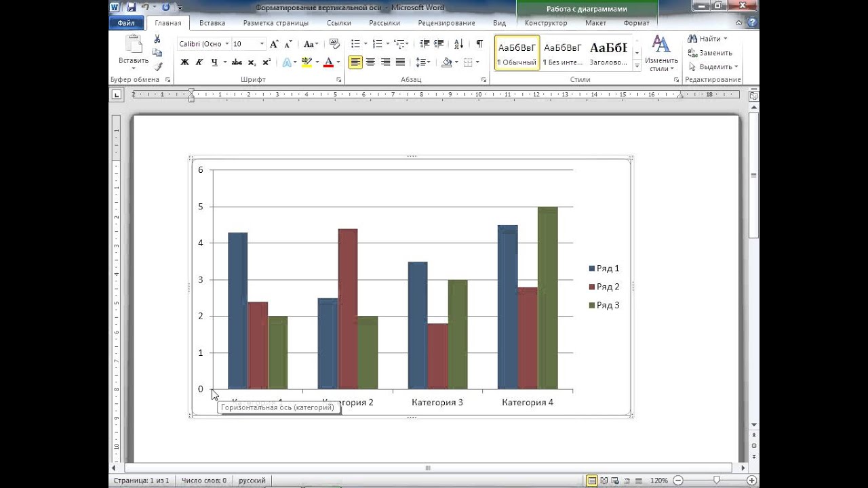This screenshot has width=868, height=488.
Task: Click the Save icon in quick access toolbar
Action: (x=130, y=7)
